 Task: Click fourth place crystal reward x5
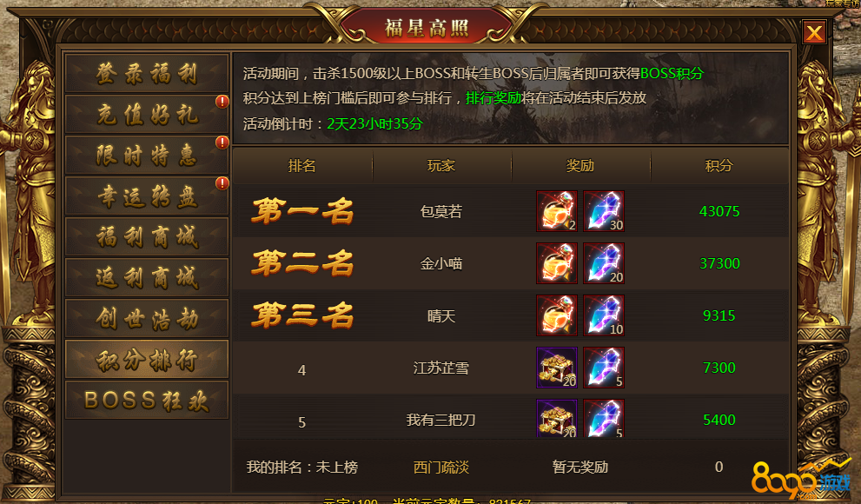point(604,368)
